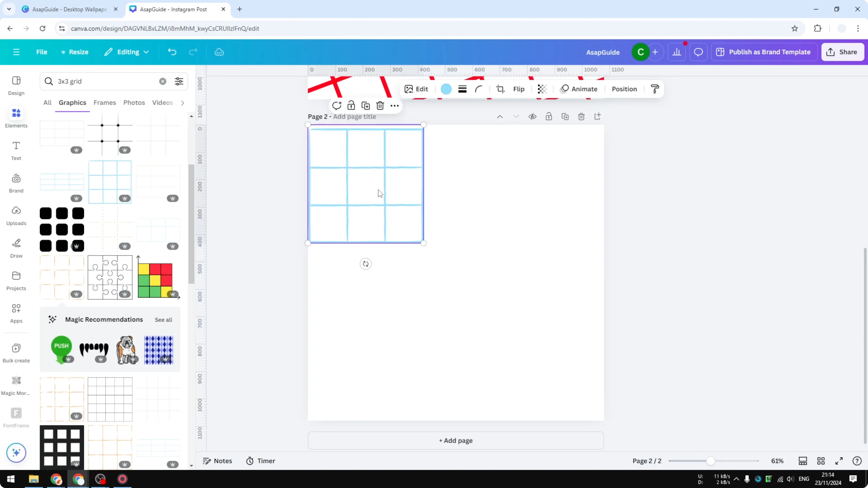Lock Page 2 using the lock icon
This screenshot has height=488, width=868.
(x=549, y=116)
